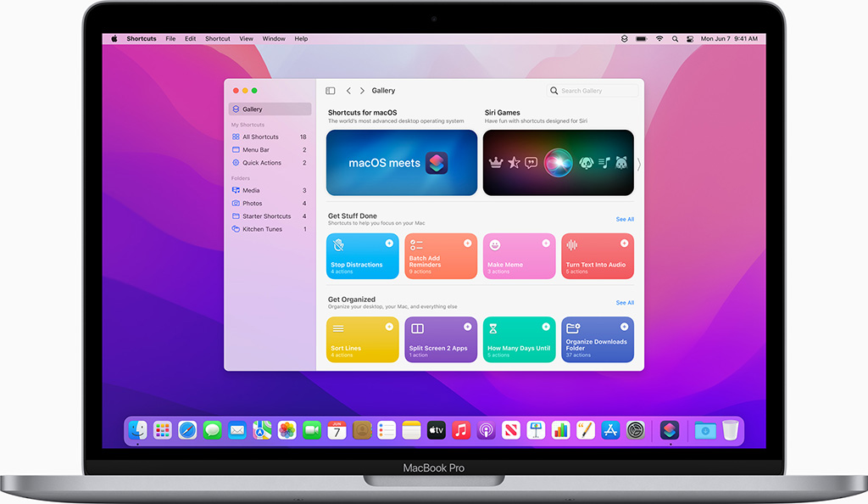Click the Search Gallery field
The width and height of the screenshot is (868, 504).
tap(593, 91)
